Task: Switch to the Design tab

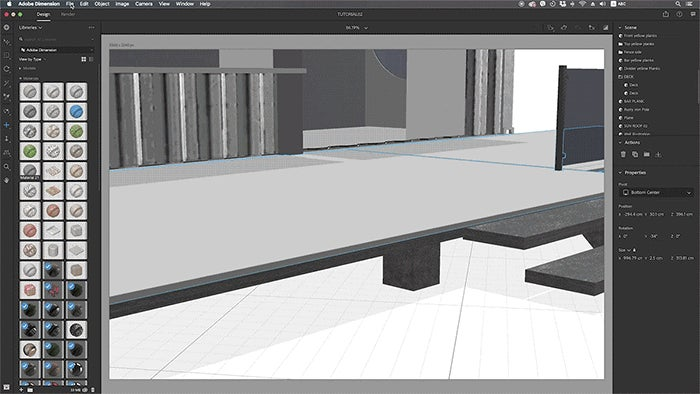Action: [x=43, y=14]
